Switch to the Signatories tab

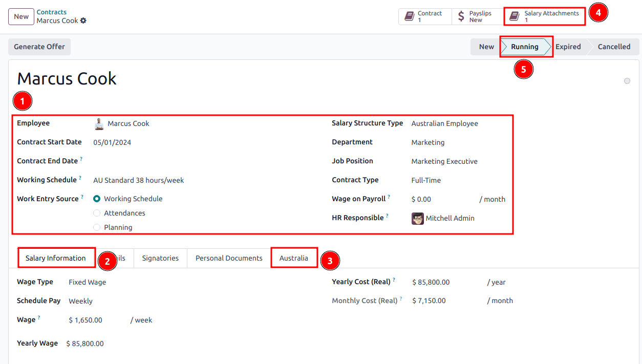(x=160, y=258)
